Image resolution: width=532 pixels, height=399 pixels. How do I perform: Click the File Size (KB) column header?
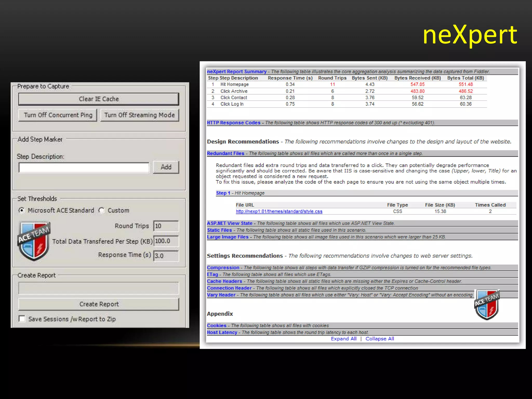(x=440, y=205)
